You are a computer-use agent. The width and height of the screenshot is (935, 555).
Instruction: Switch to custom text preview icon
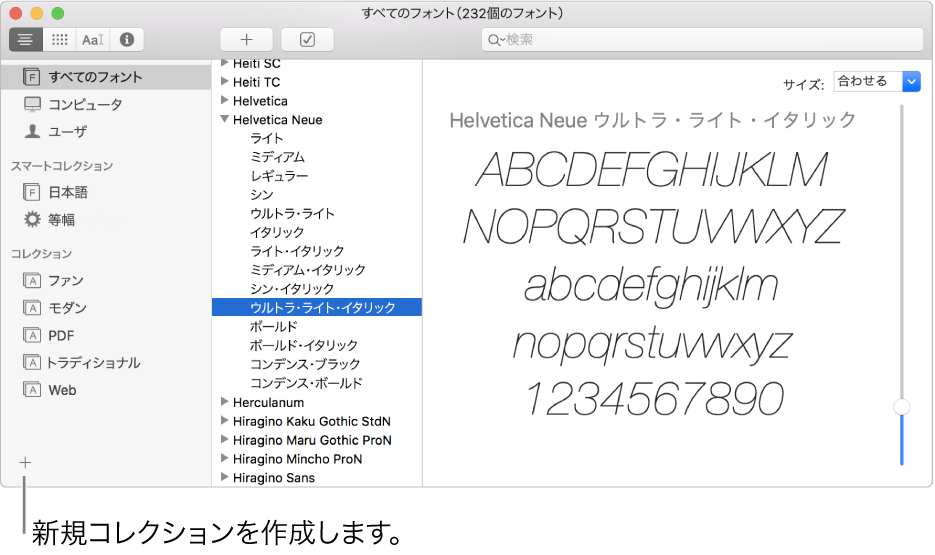tap(93, 40)
